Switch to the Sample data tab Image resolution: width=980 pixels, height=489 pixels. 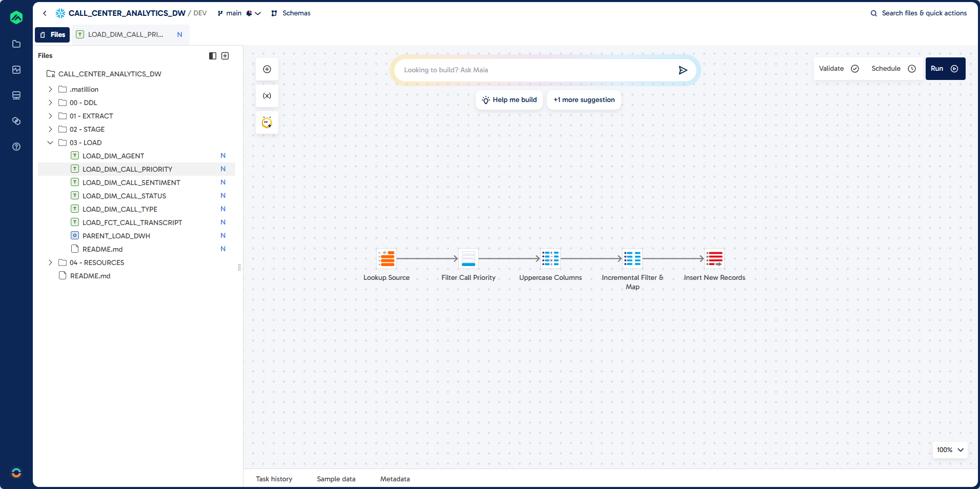pyautogui.click(x=336, y=479)
